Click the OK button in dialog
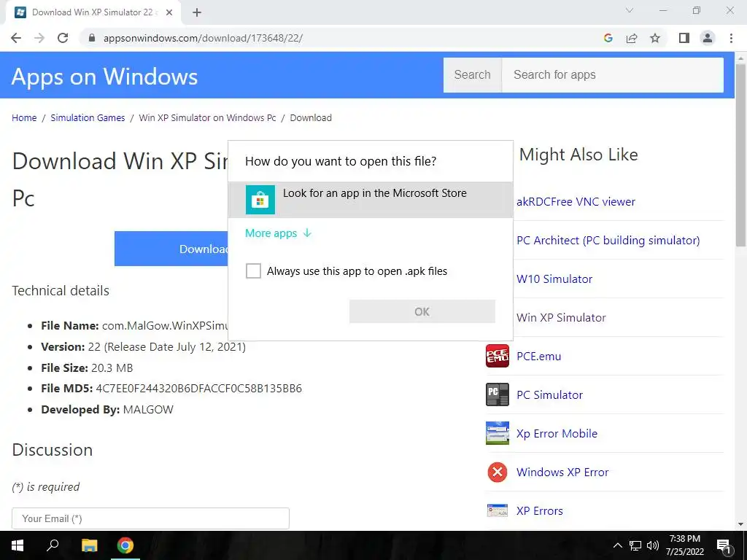The width and height of the screenshot is (747, 560). (x=422, y=311)
